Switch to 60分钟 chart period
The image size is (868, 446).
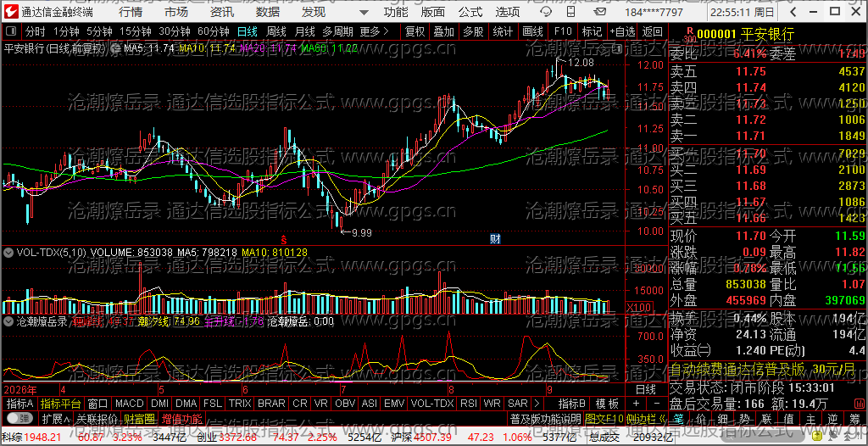213,31
